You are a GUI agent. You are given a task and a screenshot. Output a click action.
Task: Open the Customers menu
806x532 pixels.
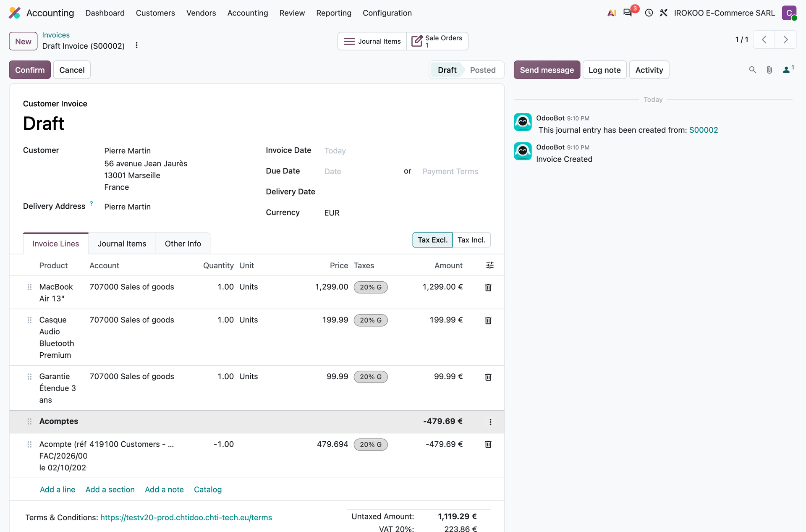coord(155,13)
